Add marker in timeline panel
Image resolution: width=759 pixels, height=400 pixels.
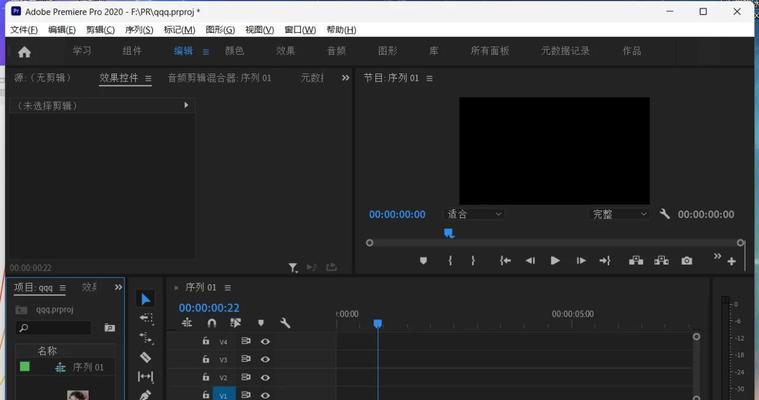pyautogui.click(x=260, y=323)
